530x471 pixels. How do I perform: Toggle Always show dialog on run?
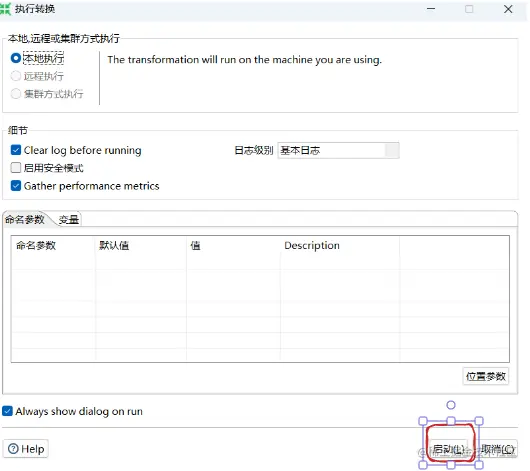(7, 411)
